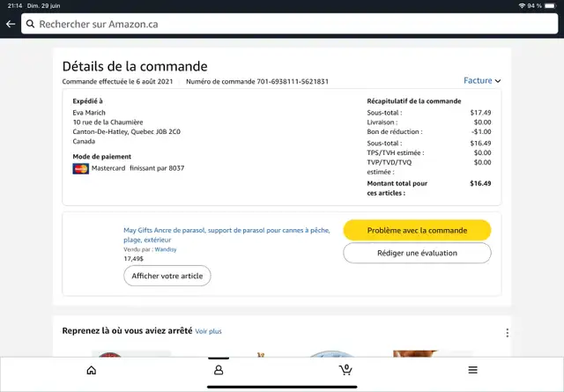Click the 21:14 clock in status bar
Screen dimensions: 564x392
pyautogui.click(x=15, y=6)
